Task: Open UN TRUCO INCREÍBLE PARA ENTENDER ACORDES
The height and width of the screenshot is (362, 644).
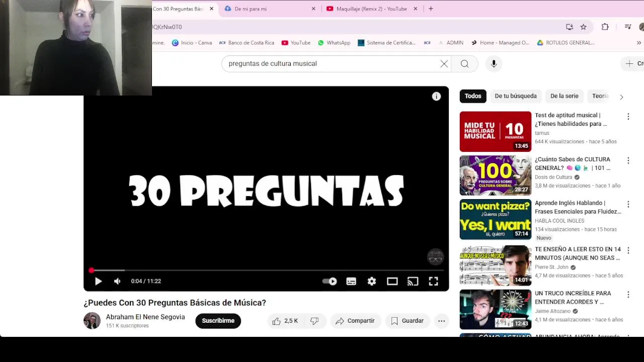Action: tap(573, 297)
